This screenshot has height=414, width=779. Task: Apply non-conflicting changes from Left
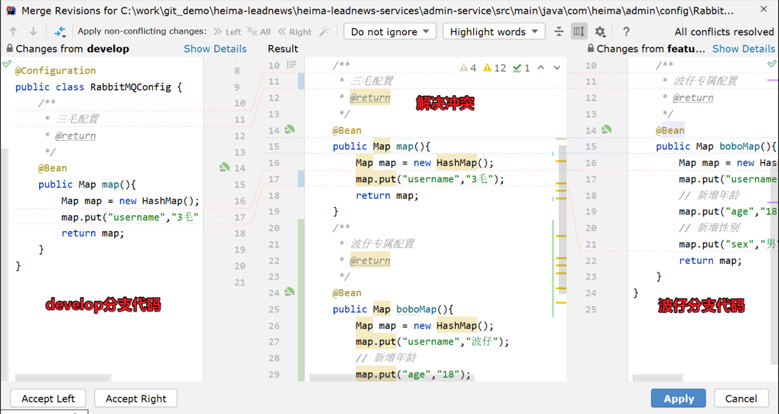pyautogui.click(x=228, y=32)
